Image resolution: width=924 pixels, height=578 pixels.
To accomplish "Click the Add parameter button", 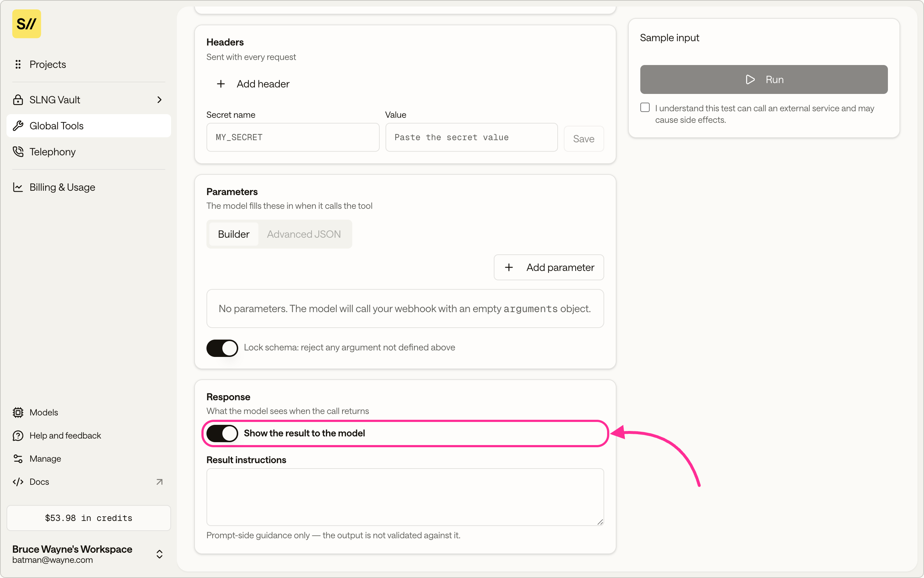I will point(549,267).
